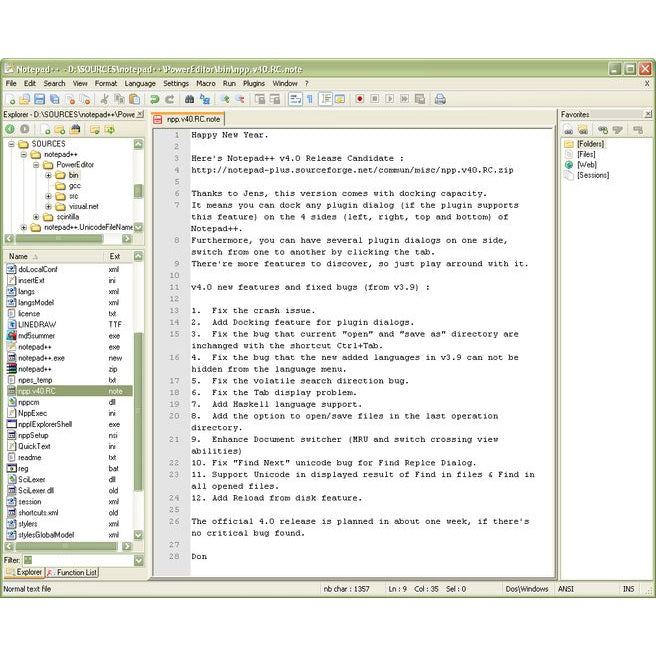This screenshot has width=656, height=656.
Task: Expand the src folder node
Action: click(49, 196)
